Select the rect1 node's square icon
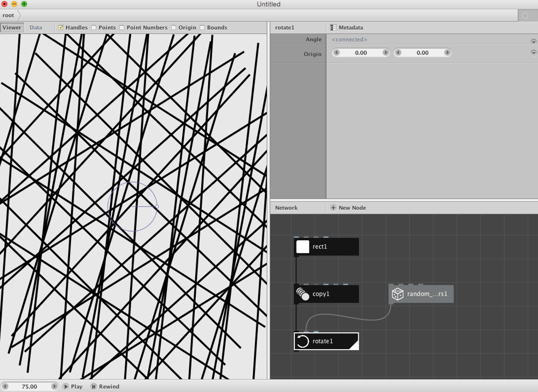Viewport: 538px width, 392px height. [x=302, y=247]
